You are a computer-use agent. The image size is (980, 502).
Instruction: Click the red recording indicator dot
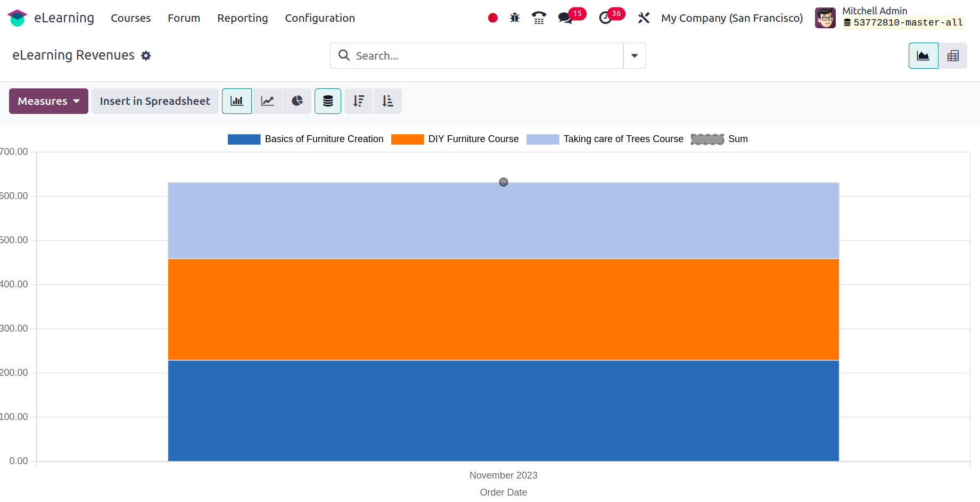493,18
